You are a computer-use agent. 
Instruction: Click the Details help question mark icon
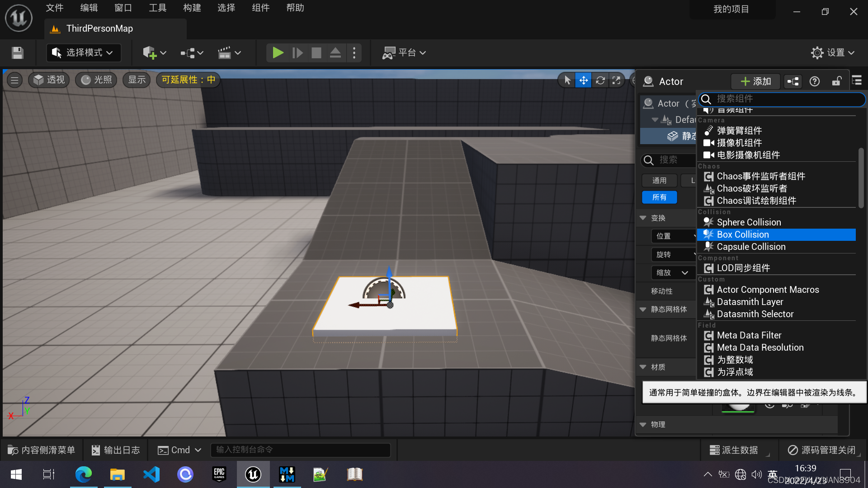pyautogui.click(x=814, y=81)
